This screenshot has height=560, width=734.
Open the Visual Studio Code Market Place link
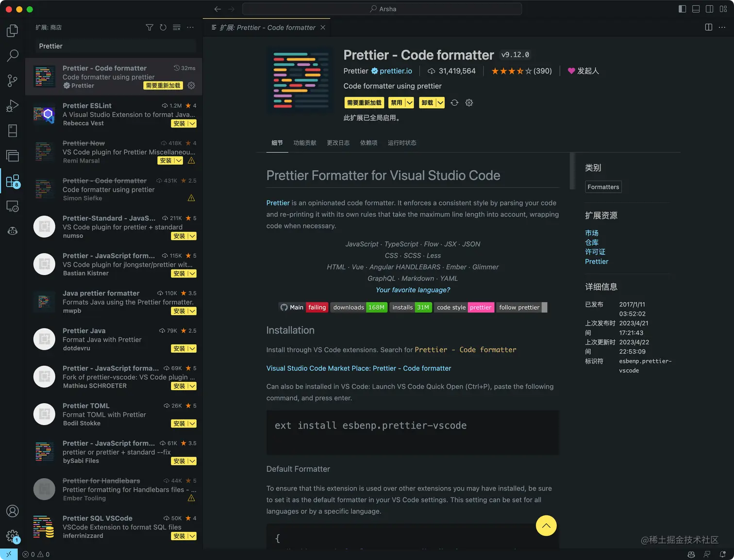click(359, 368)
